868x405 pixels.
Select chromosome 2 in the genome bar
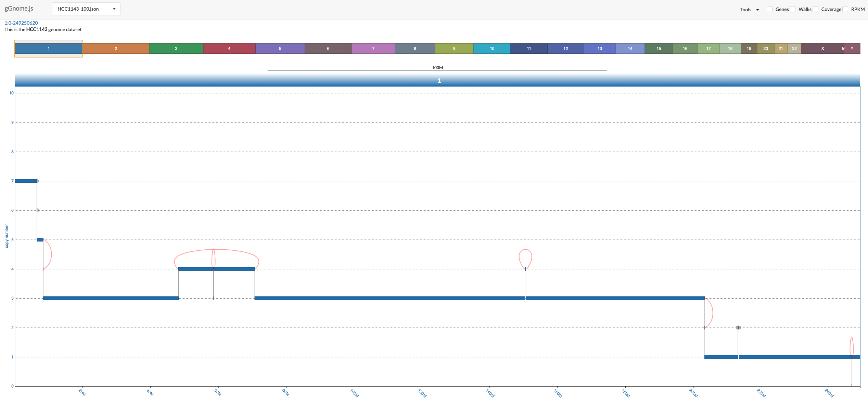(116, 49)
